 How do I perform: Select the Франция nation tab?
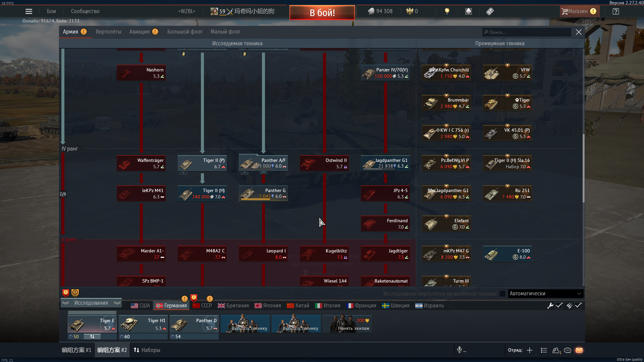tap(361, 306)
